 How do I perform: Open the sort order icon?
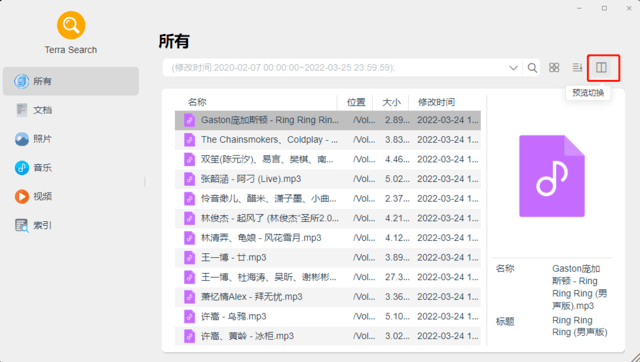(x=577, y=67)
